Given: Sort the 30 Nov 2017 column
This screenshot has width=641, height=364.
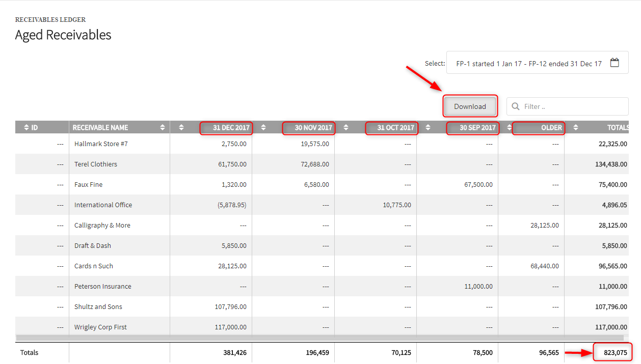Looking at the screenshot, I should pos(263,127).
